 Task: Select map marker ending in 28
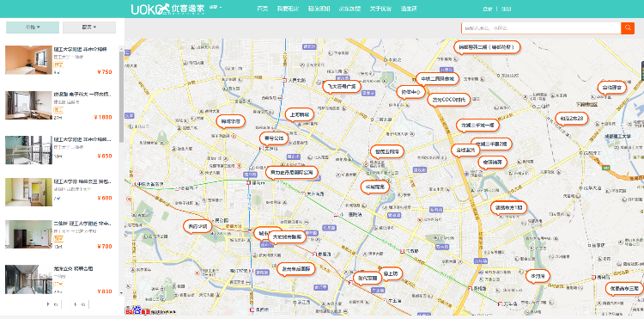[572, 119]
